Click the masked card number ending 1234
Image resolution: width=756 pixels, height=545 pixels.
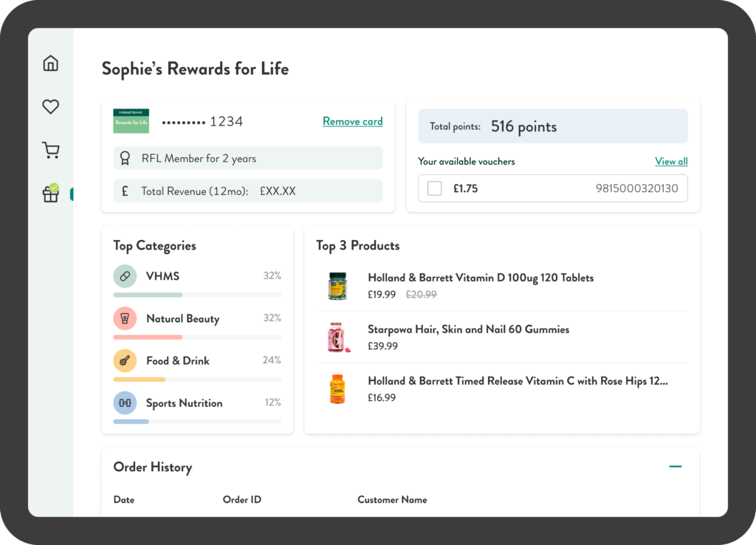pyautogui.click(x=202, y=122)
